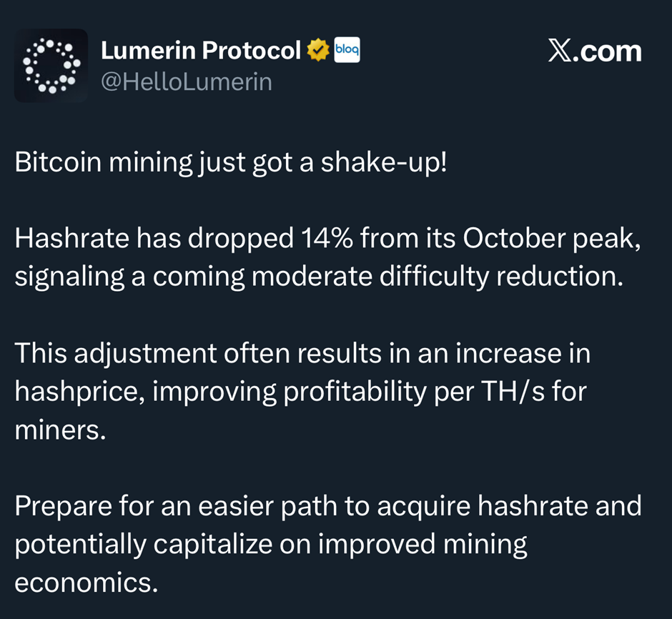Click the Lumerin Protocol profile avatar
672x619 pixels.
click(x=51, y=65)
